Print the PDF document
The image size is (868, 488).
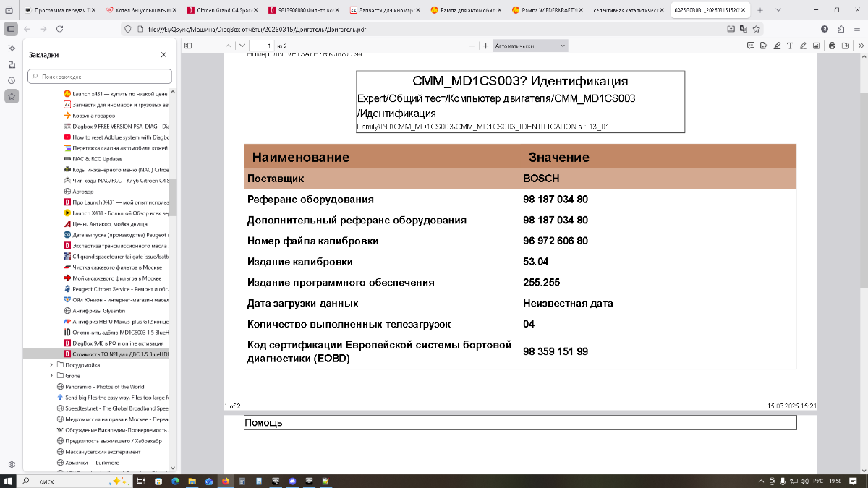832,46
